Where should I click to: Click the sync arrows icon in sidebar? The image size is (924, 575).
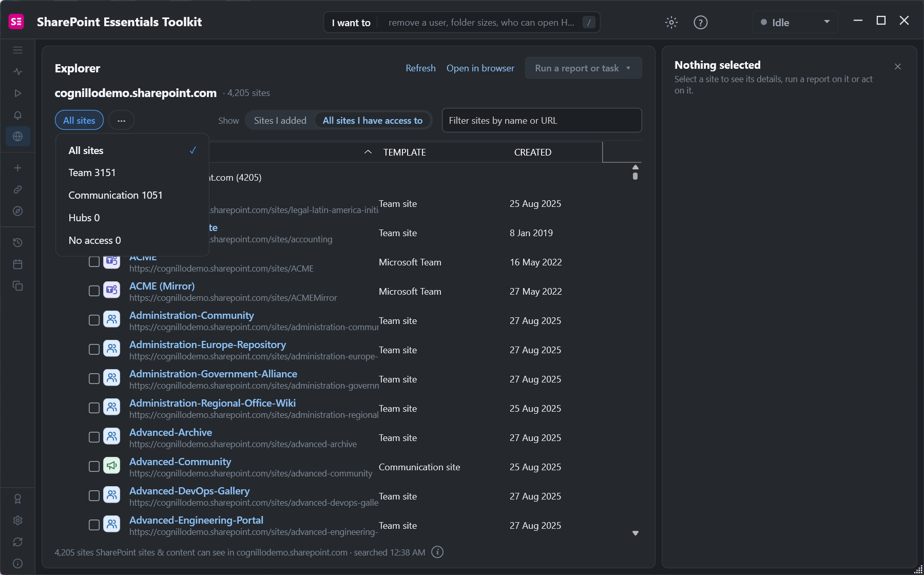pos(17,542)
